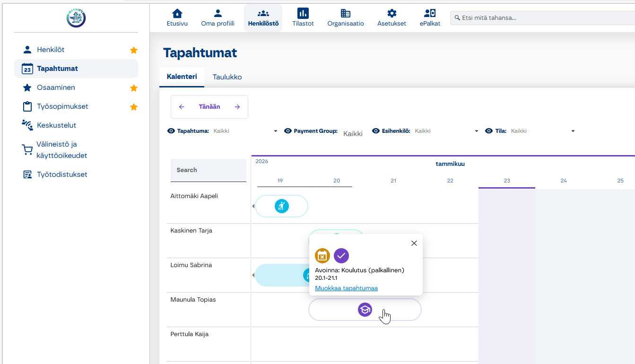
Task: Open Organisaatio from top navigation
Action: pyautogui.click(x=346, y=18)
